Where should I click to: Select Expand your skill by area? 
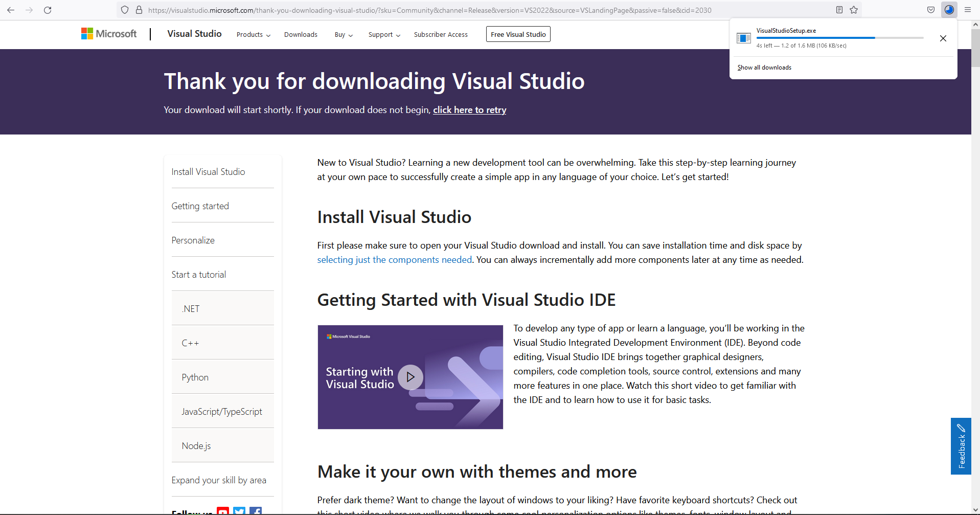coord(219,480)
